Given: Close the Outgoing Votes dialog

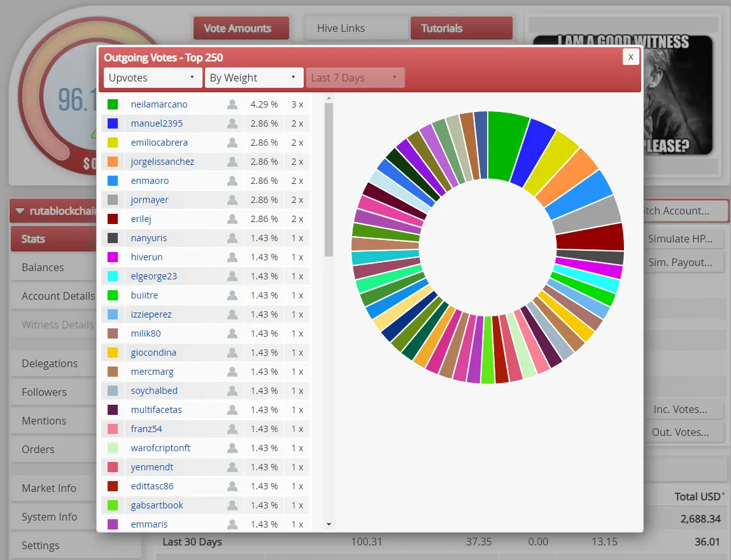Looking at the screenshot, I should tap(630, 57).
